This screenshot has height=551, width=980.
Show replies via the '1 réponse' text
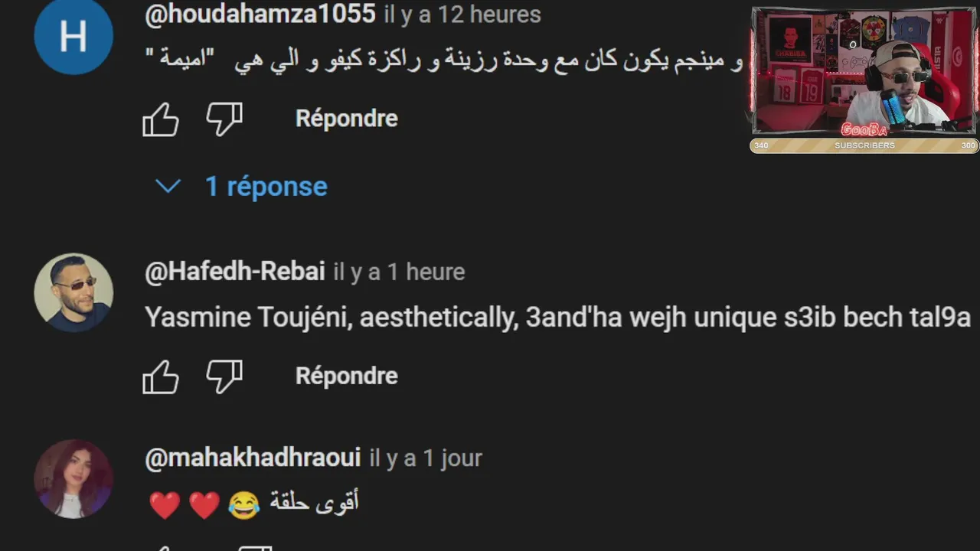[x=266, y=186]
